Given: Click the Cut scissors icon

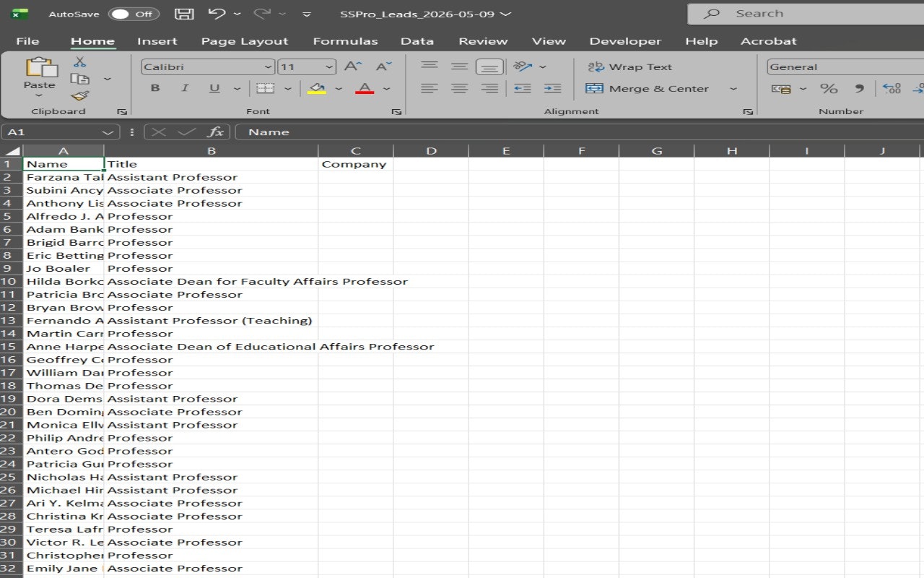Looking at the screenshot, I should point(80,62).
